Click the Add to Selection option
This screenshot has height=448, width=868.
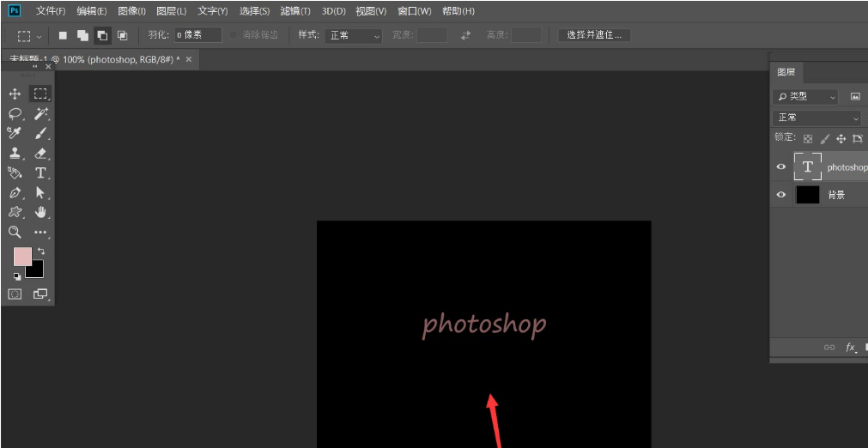(82, 35)
